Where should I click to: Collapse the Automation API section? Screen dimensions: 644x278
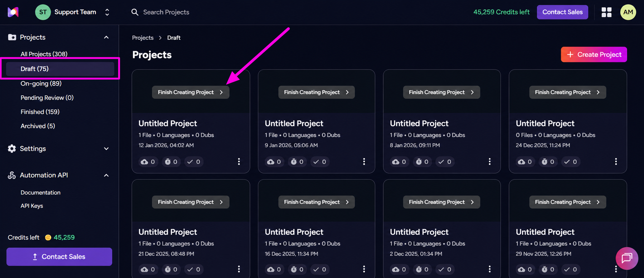coord(106,175)
